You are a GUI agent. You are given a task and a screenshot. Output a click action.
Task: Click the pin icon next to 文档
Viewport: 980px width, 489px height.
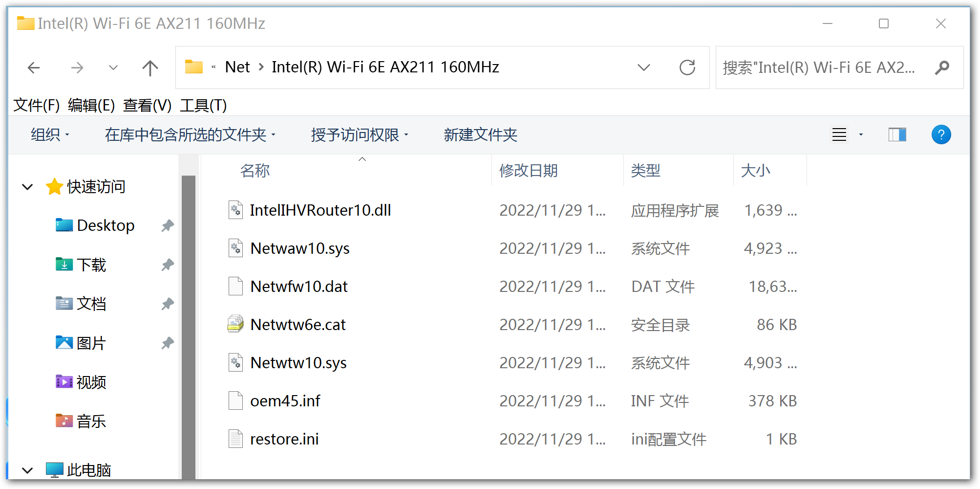168,304
